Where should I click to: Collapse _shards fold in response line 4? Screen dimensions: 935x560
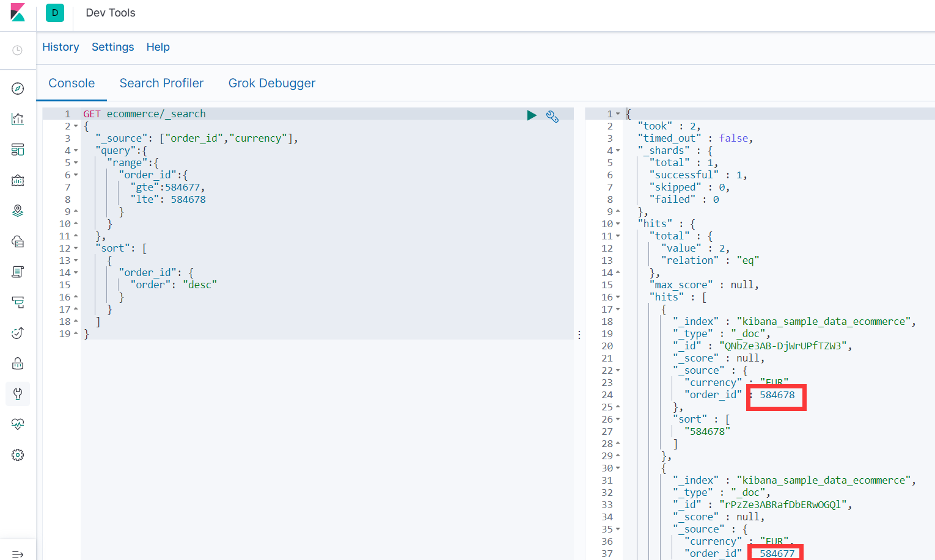pyautogui.click(x=618, y=151)
